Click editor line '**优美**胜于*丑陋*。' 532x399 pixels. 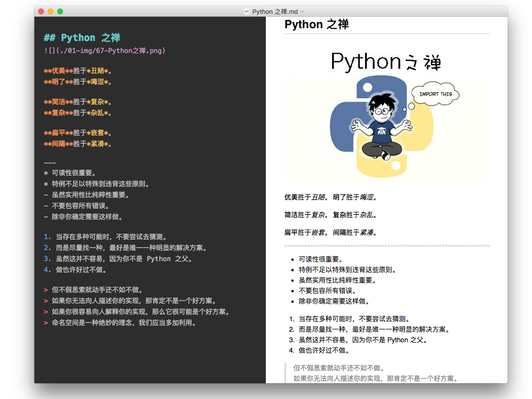(78, 71)
